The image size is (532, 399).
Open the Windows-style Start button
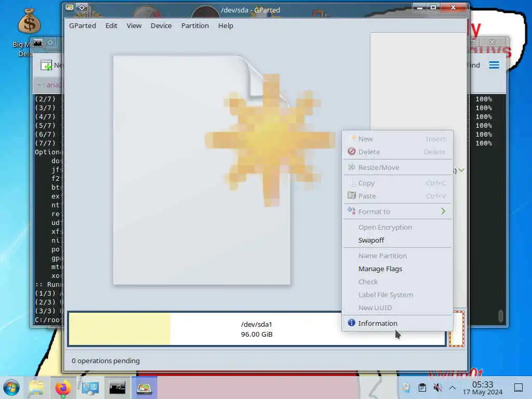click(11, 388)
